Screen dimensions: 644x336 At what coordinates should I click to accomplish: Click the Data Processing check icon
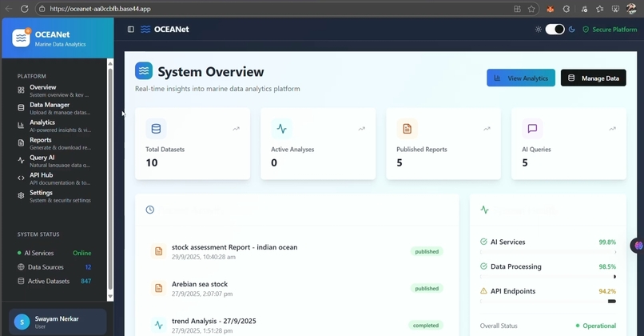483,266
